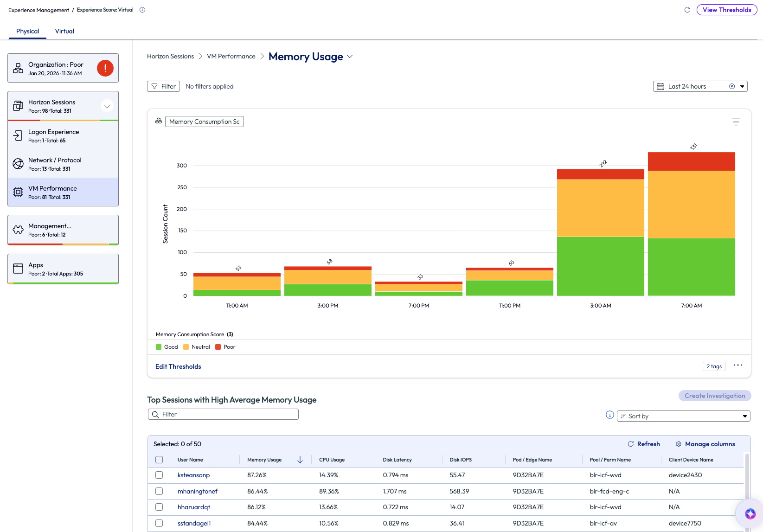The height and width of the screenshot is (532, 763).
Task: Click the orange Neutral legend swatch
Action: pos(186,347)
